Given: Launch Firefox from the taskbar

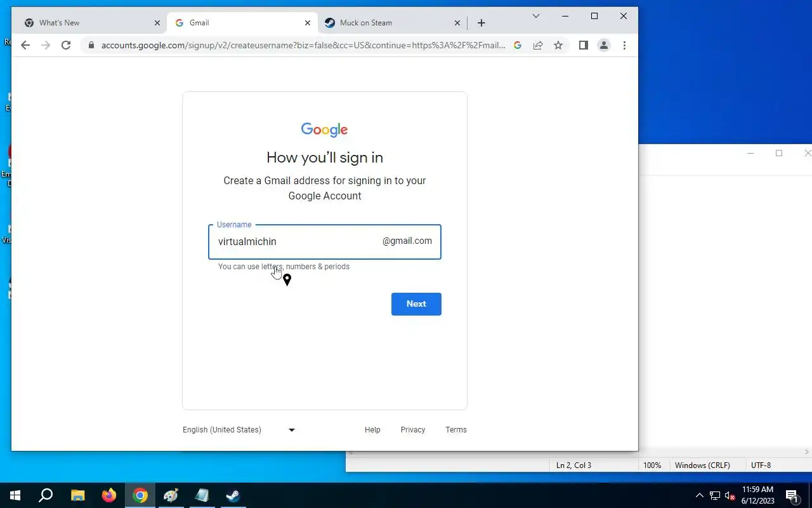Looking at the screenshot, I should coord(109,495).
